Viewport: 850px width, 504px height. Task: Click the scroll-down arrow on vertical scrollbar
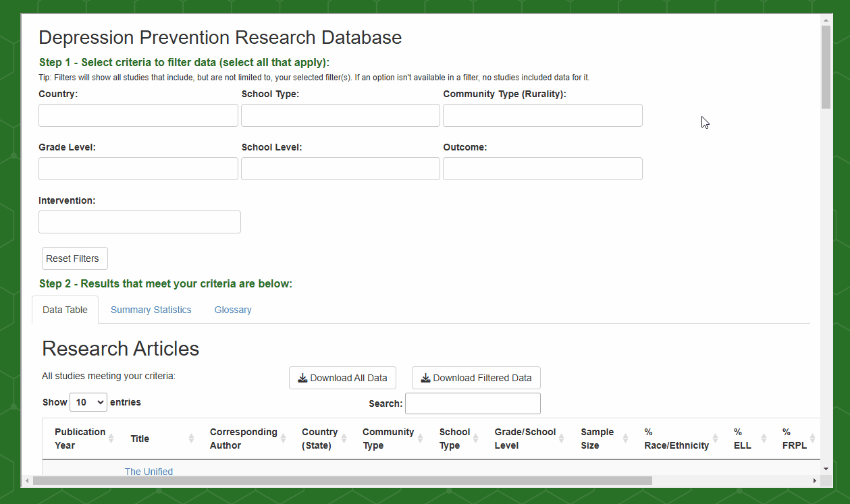[x=826, y=469]
